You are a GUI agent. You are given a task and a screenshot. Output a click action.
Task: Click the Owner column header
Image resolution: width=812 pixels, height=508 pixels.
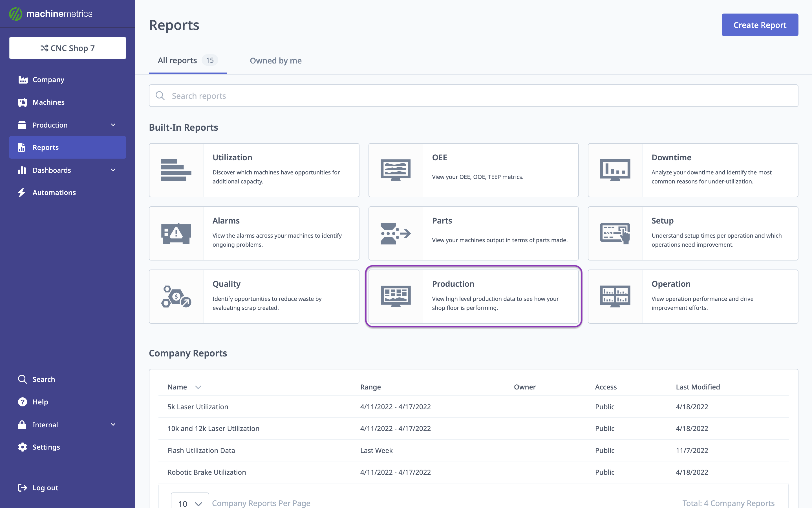[525, 387]
